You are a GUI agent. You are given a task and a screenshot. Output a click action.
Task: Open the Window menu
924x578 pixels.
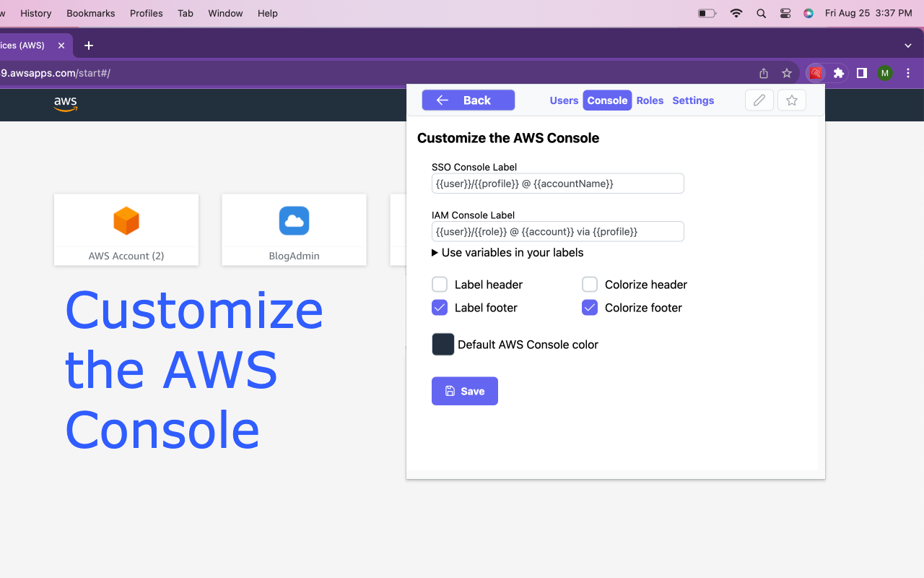[x=225, y=13]
